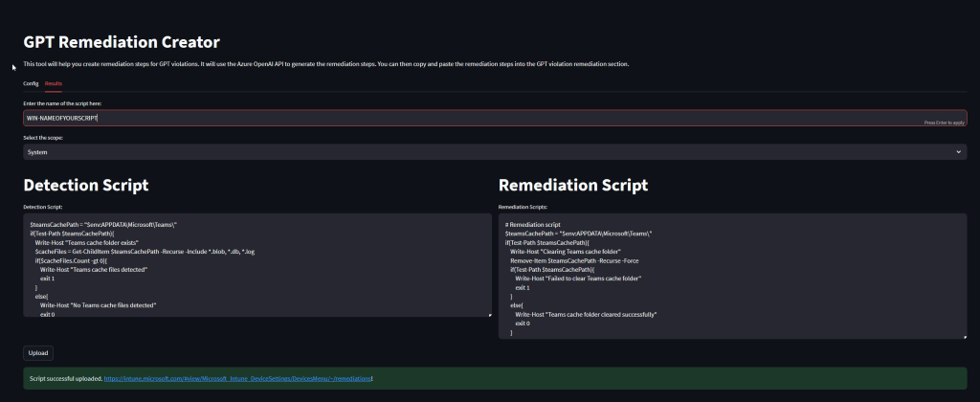
Task: Switch to the Config tab
Action: pyautogui.click(x=31, y=84)
